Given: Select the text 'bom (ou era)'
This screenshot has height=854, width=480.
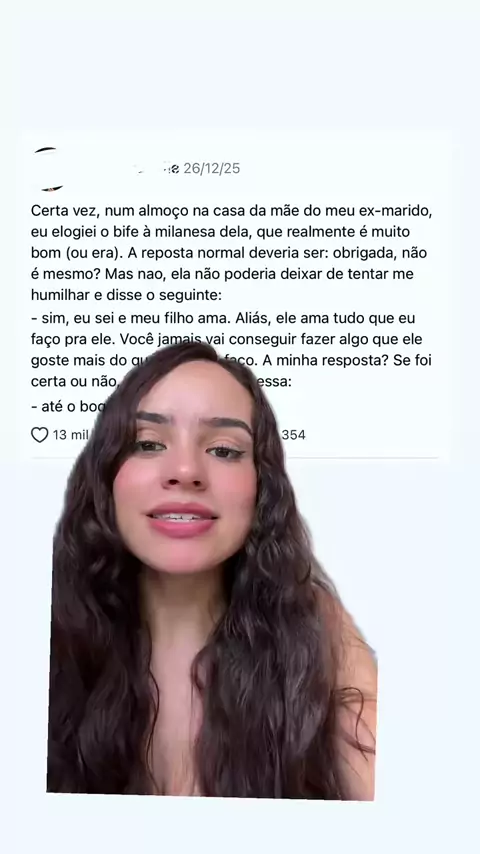Looking at the screenshot, I should (76, 253).
